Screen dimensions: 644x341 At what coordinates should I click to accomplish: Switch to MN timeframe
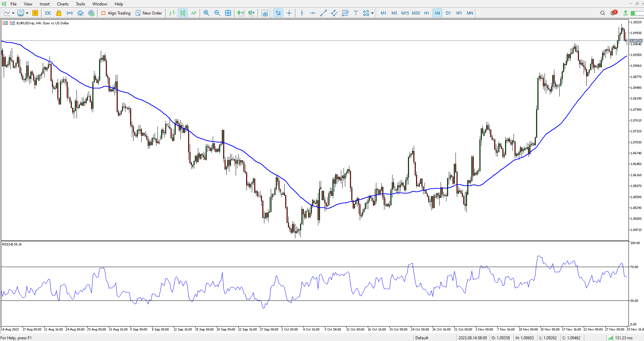tap(470, 13)
